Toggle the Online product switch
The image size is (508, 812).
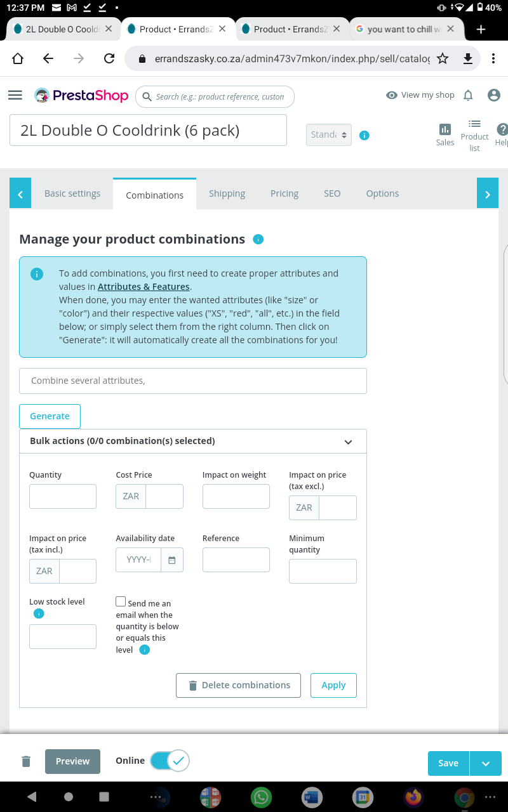click(x=170, y=761)
